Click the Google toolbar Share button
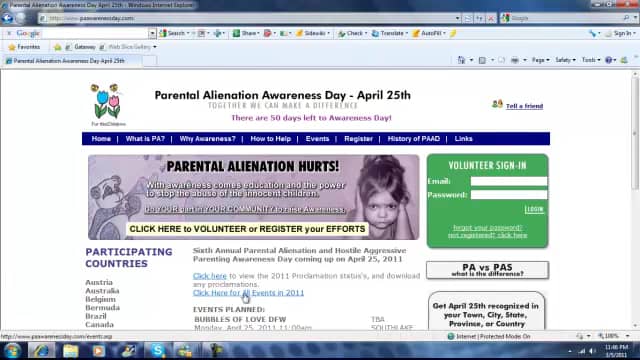Image resolution: width=640 pixels, height=360 pixels. tap(246, 33)
